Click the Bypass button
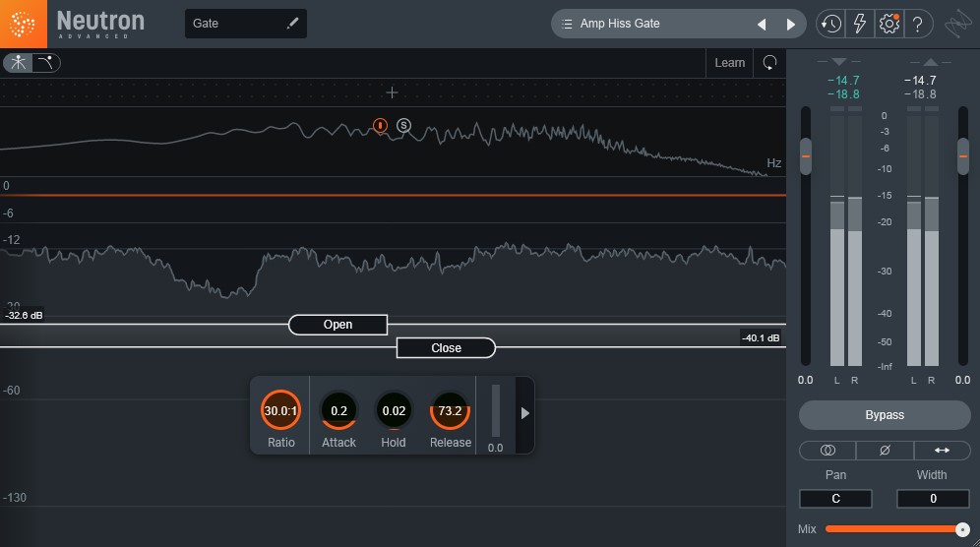The image size is (980, 547). (x=885, y=415)
